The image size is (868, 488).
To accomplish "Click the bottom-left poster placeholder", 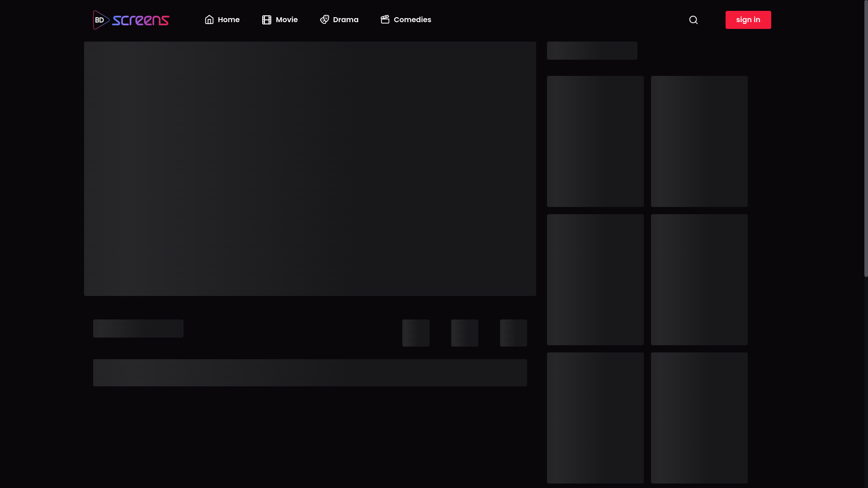I will pyautogui.click(x=595, y=418).
